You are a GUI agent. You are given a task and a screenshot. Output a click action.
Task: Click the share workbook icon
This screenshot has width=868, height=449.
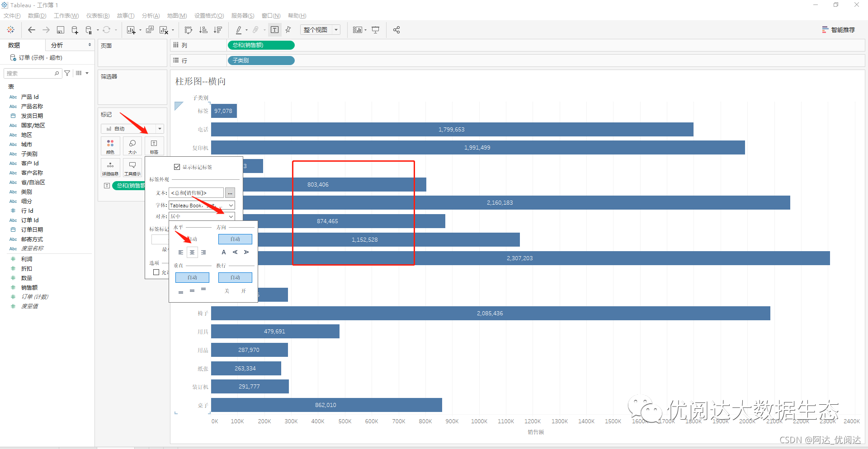pyautogui.click(x=396, y=30)
